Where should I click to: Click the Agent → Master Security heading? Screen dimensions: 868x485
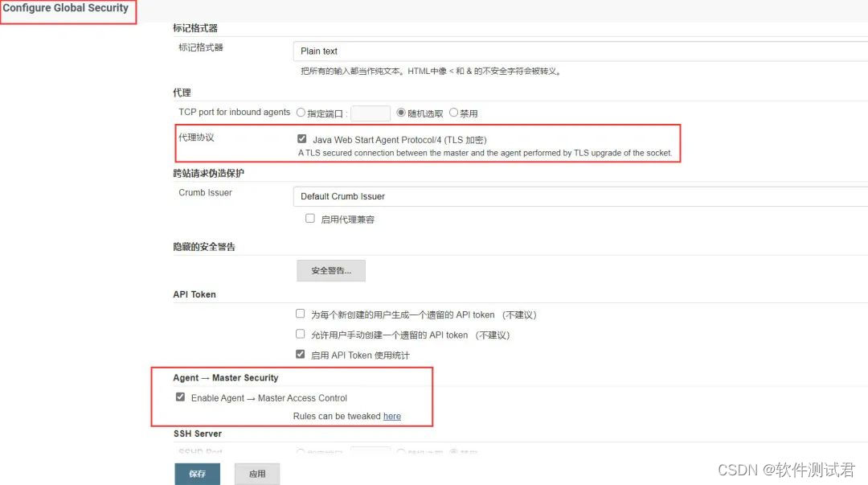226,377
